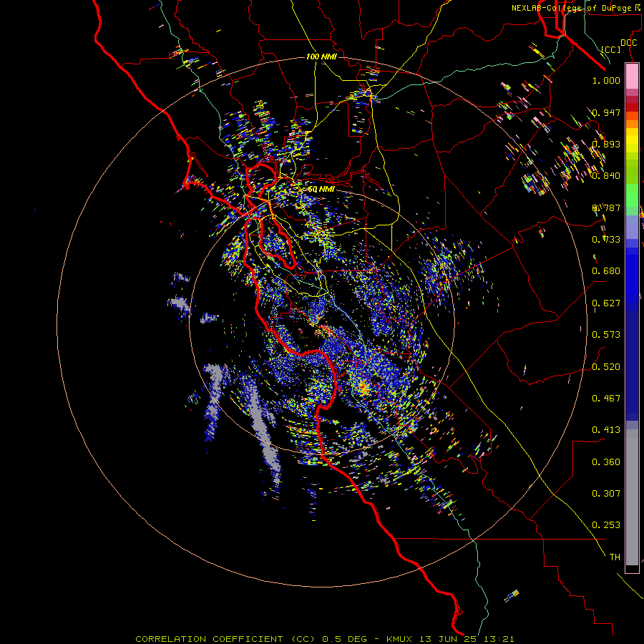
Task: Click the KMUX station identifier
Action: tap(401, 639)
